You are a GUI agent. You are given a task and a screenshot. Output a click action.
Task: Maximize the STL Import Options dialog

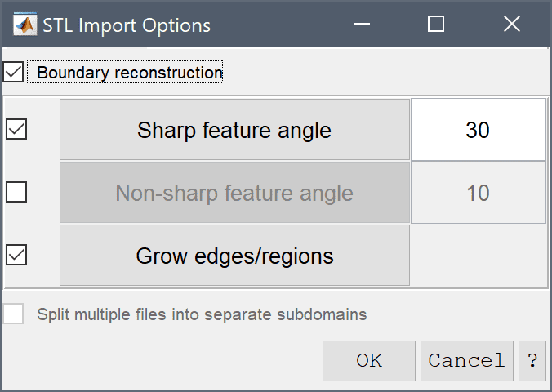coord(436,24)
